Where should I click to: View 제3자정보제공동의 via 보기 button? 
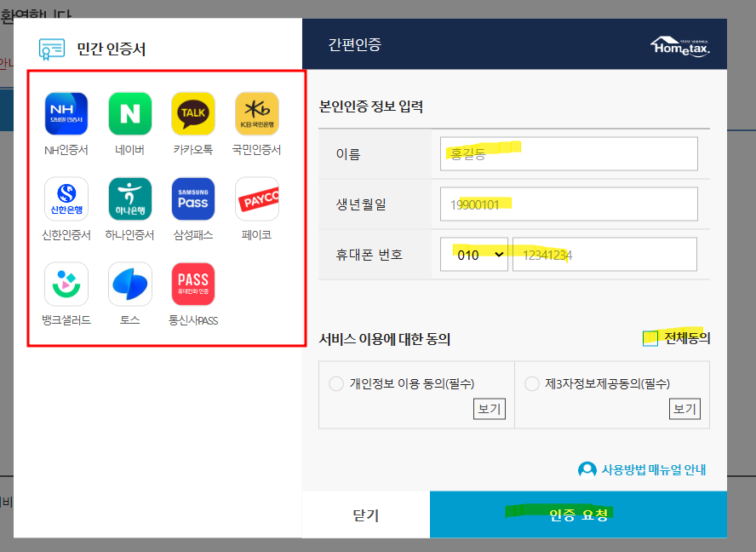(684, 409)
